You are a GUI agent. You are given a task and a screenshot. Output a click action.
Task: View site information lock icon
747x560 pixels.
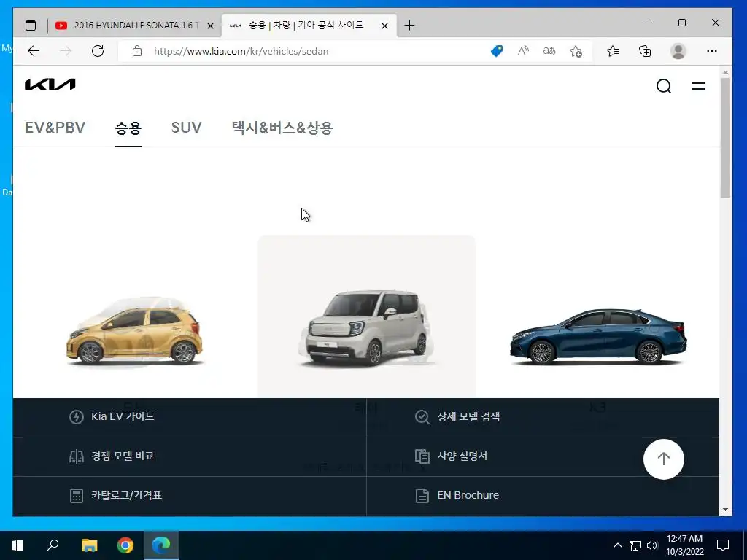(x=137, y=51)
